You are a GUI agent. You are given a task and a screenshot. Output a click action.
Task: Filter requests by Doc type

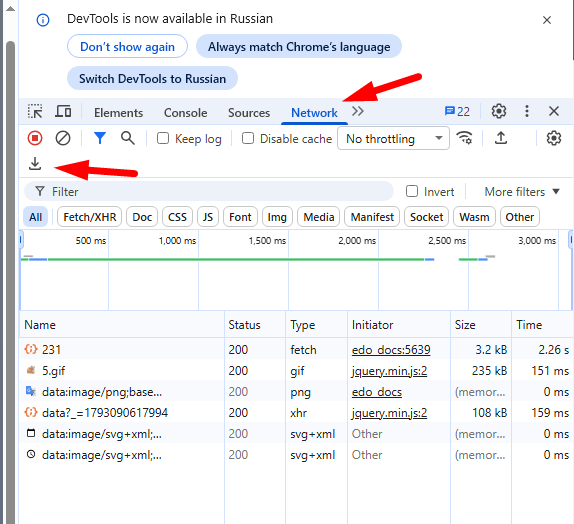pyautogui.click(x=142, y=217)
